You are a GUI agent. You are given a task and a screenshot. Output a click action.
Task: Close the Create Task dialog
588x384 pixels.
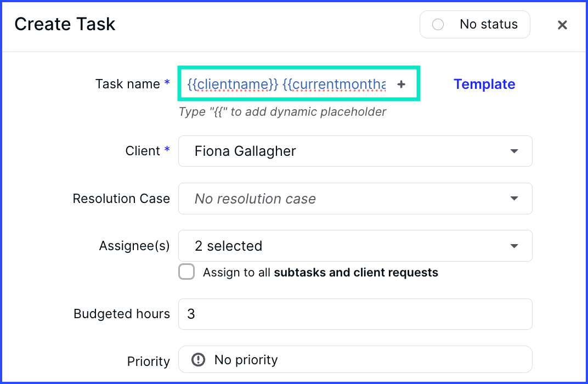click(562, 25)
